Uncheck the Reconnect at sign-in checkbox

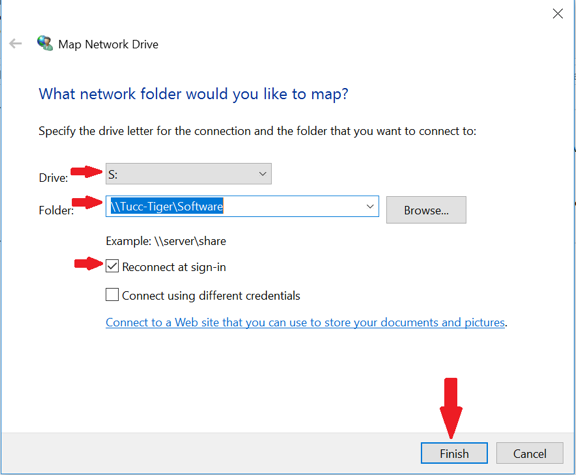[112, 266]
